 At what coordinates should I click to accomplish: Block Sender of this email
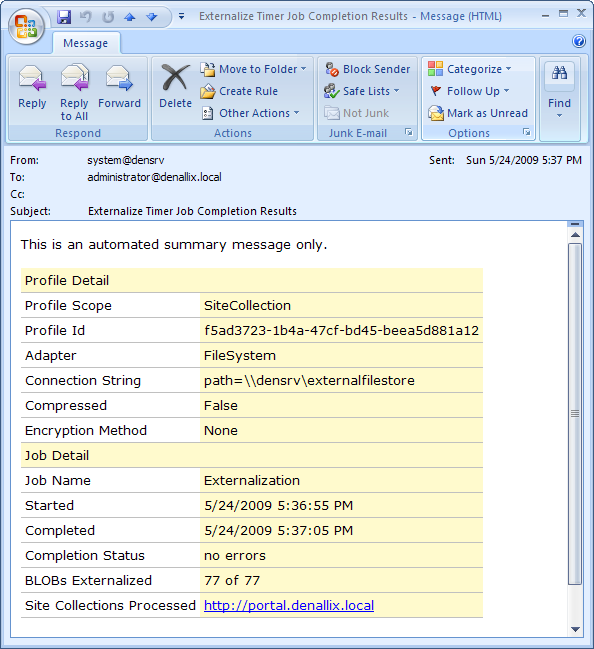368,69
